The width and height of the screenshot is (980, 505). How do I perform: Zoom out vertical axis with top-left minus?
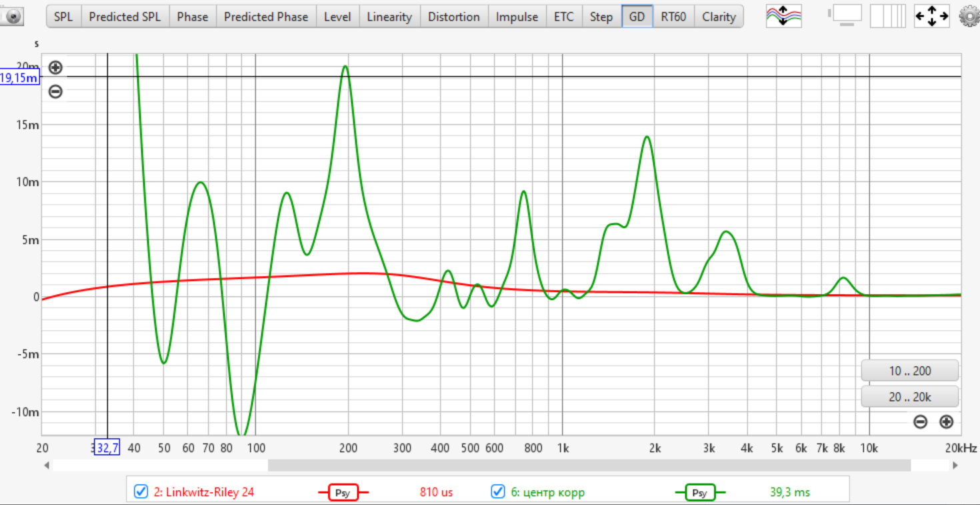click(55, 92)
